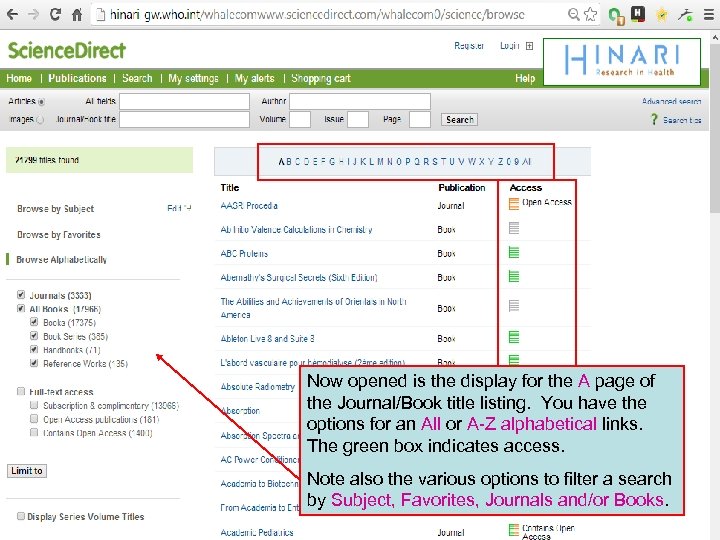Go back with the browser back arrow
This screenshot has height=540, width=720.
click(12, 14)
